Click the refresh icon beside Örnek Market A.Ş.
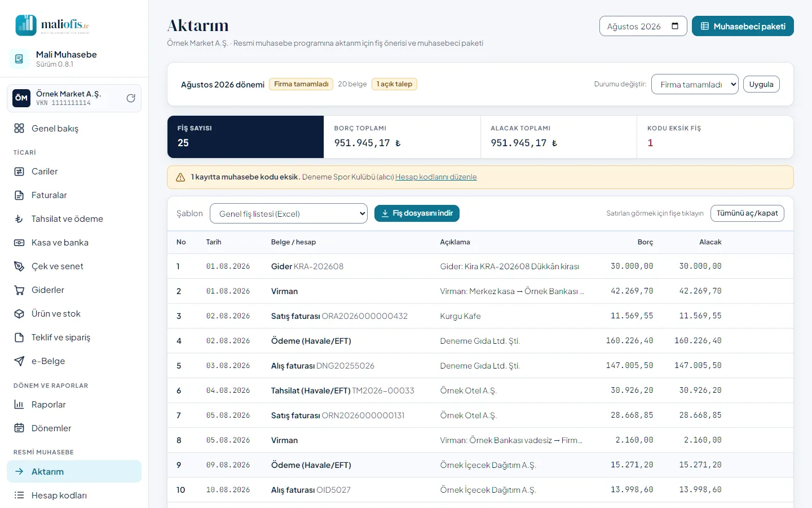Screen dimensions: 812x508 coord(131,98)
